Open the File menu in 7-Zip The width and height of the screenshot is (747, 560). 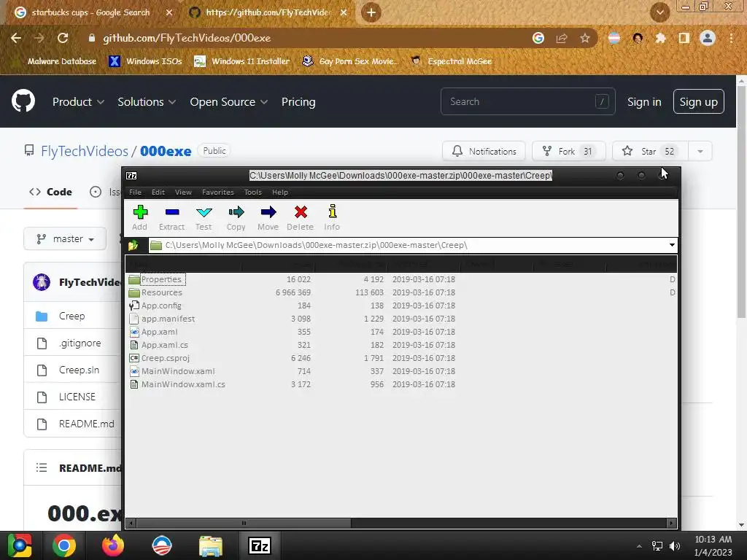(x=135, y=192)
